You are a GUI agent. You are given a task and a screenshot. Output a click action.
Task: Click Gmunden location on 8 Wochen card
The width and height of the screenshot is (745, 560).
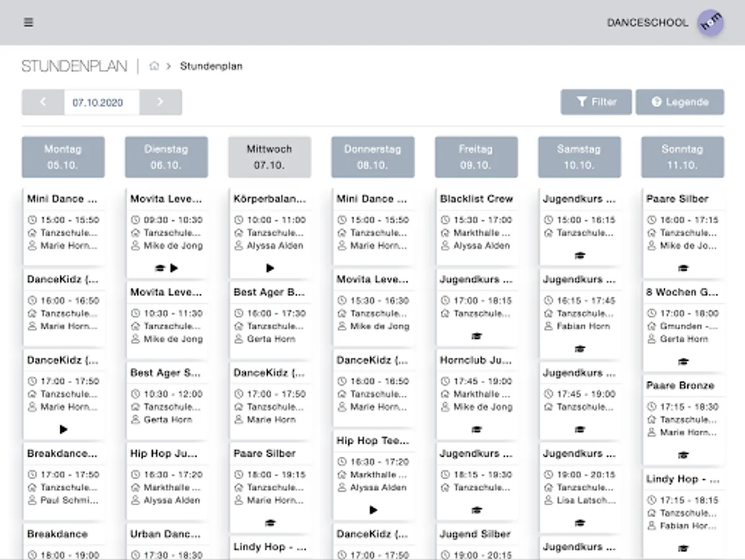[x=689, y=326]
